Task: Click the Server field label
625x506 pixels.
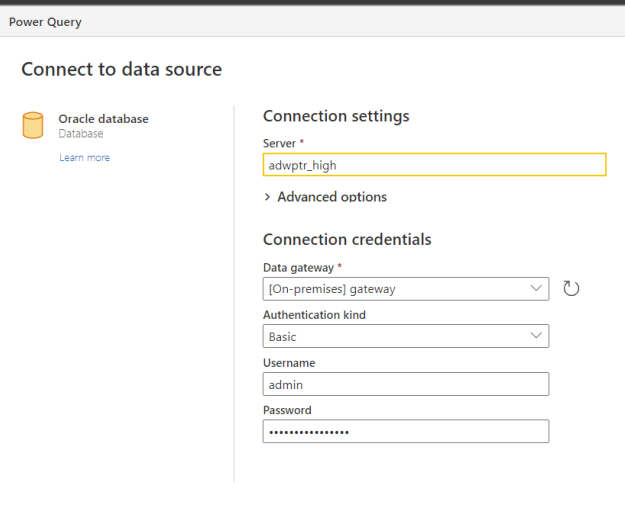Action: 281,144
